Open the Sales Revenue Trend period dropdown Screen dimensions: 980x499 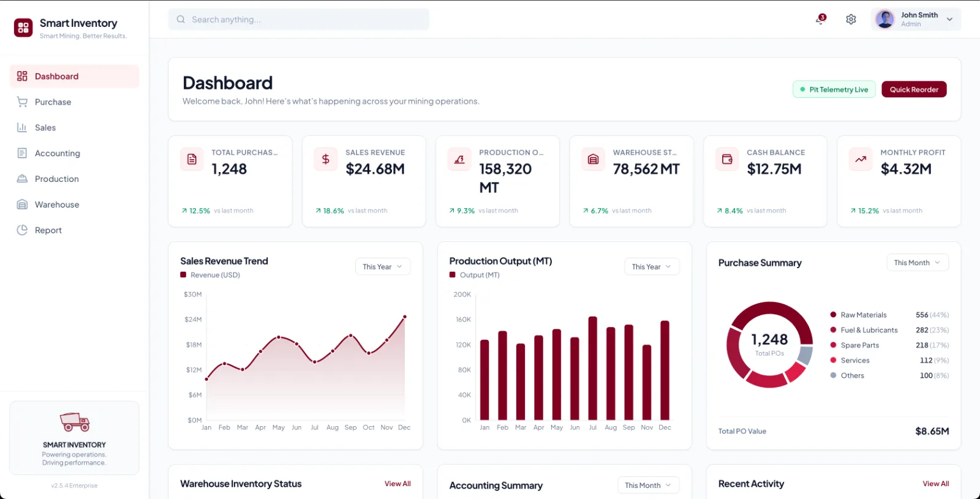pyautogui.click(x=383, y=266)
